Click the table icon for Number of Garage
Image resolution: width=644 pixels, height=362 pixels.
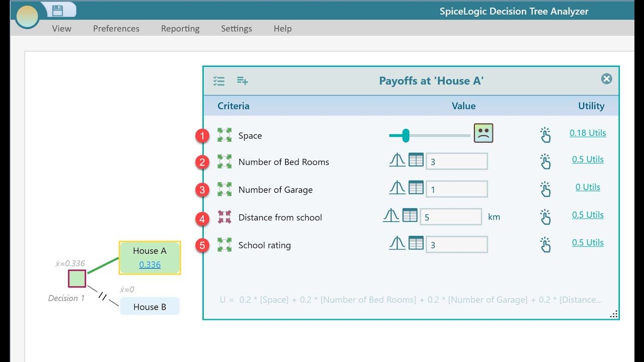click(x=416, y=188)
